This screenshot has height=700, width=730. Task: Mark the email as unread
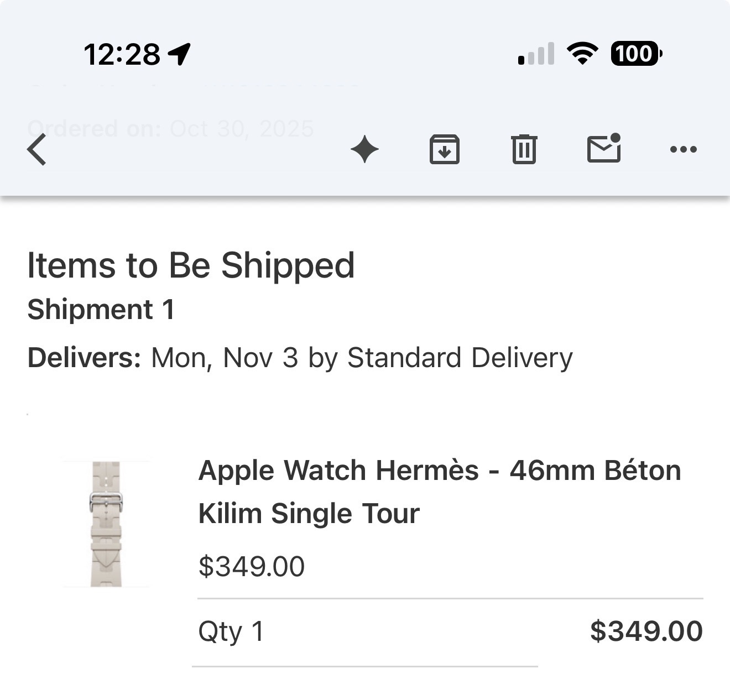coord(603,149)
